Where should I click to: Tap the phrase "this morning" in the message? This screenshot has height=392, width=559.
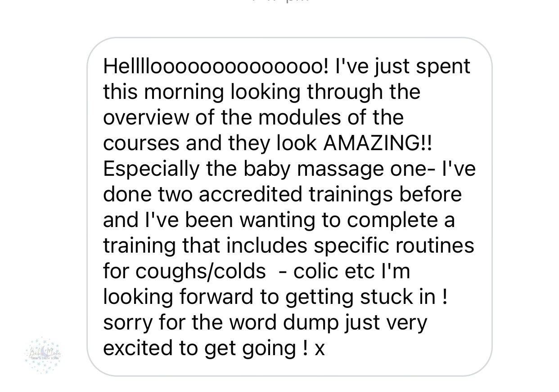(x=163, y=93)
